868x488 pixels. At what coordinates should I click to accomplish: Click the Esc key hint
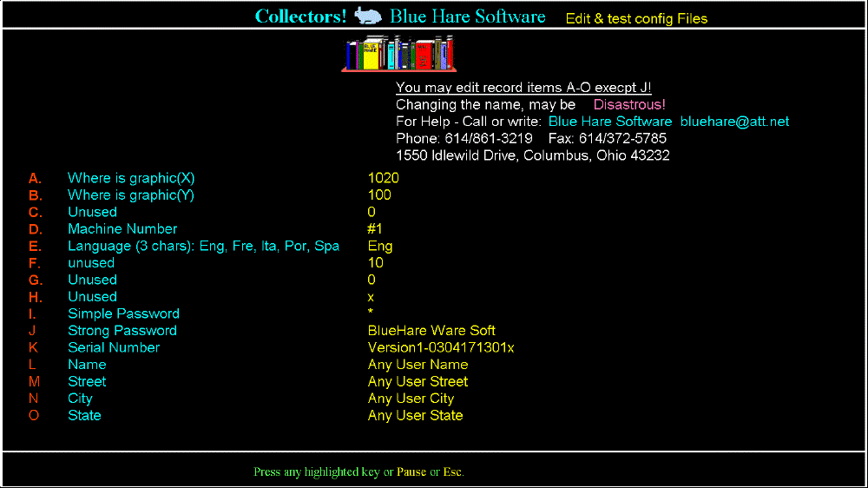click(453, 472)
